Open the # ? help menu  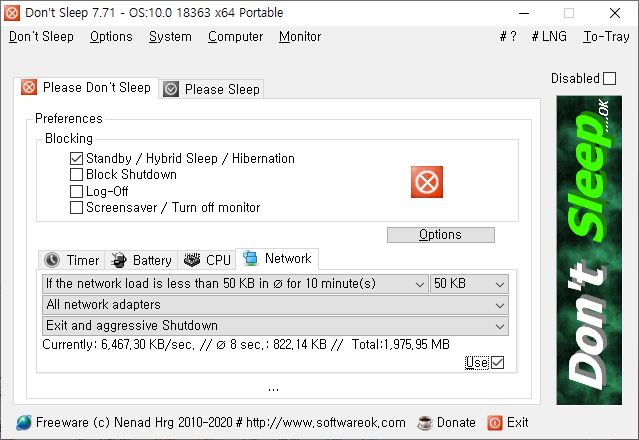pyautogui.click(x=508, y=37)
